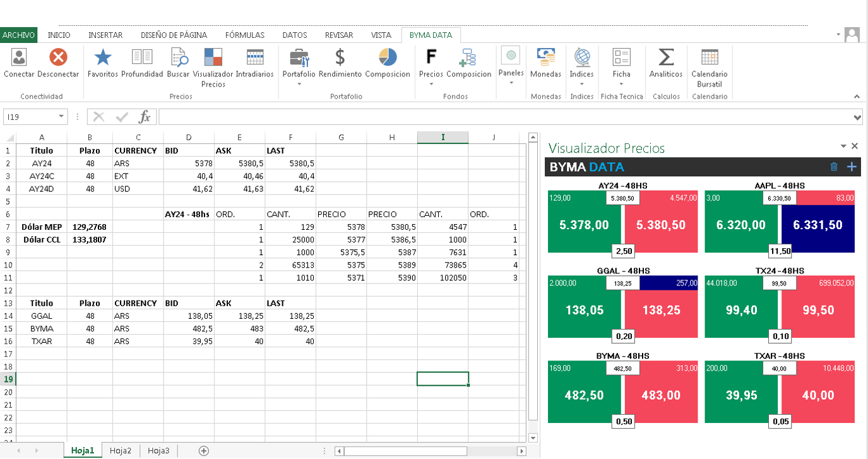This screenshot has height=459, width=868.
Task: Expand the Fondos Precios dropdown arrow
Action: point(431,85)
